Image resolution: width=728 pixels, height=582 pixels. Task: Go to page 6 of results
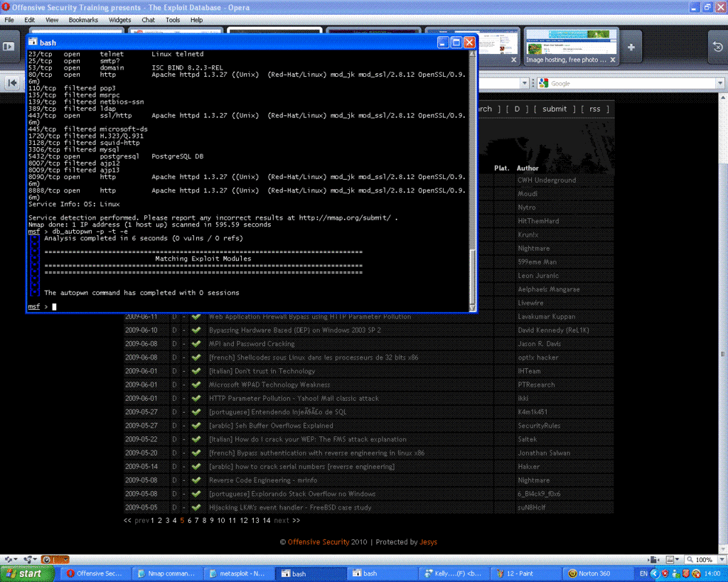[189, 521]
